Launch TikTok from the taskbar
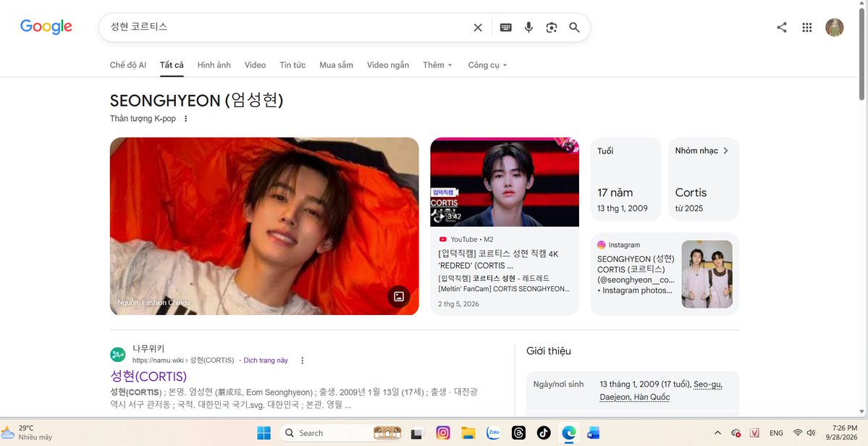This screenshot has height=446, width=868. pos(544,433)
